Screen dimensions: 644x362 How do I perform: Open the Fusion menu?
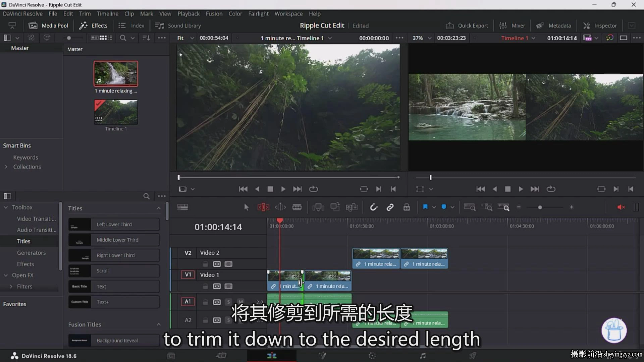pos(214,14)
